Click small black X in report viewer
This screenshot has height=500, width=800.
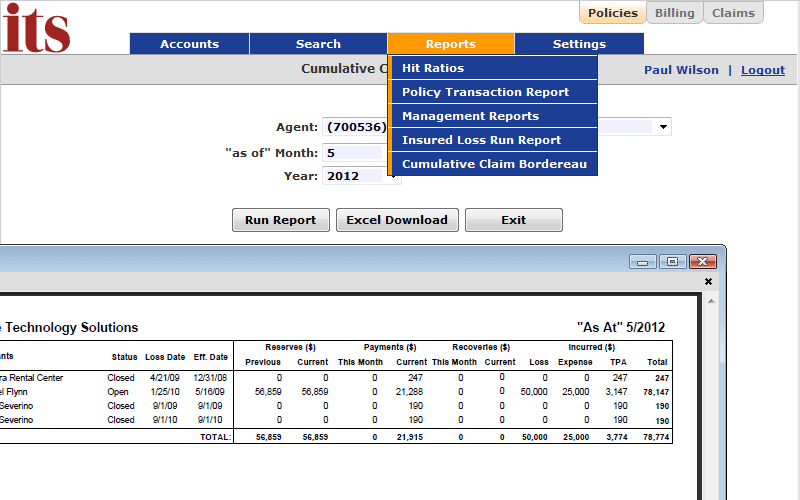708,282
